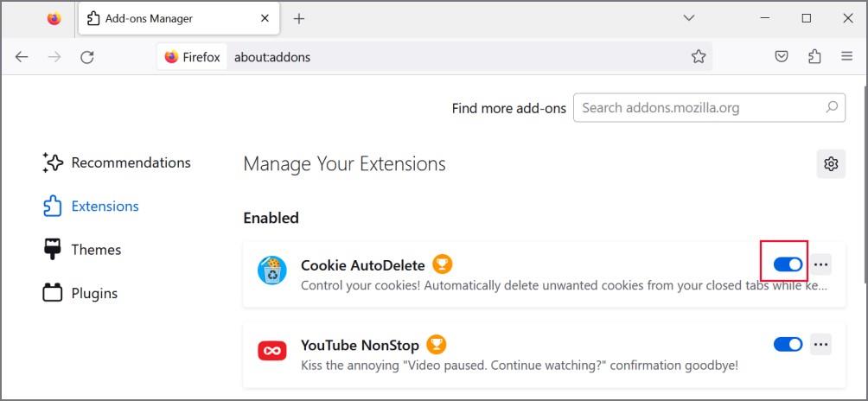Focus the Search addons.mozilla.org field

[709, 107]
